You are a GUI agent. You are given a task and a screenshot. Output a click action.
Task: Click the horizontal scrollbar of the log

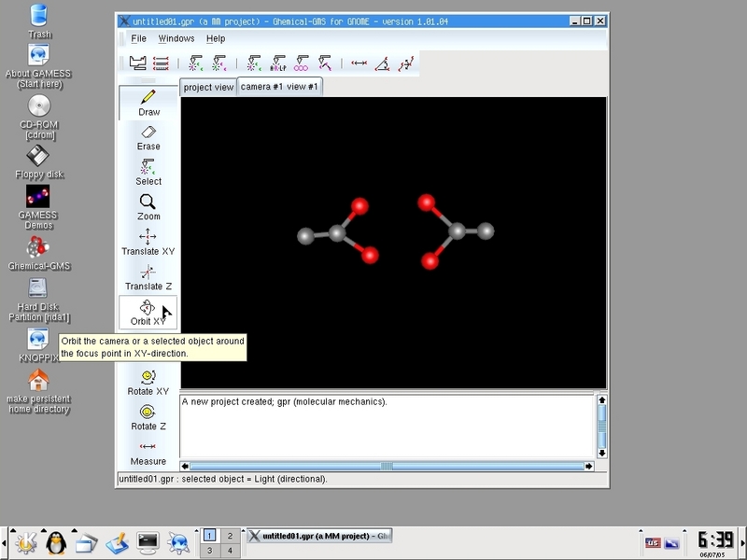click(x=387, y=466)
